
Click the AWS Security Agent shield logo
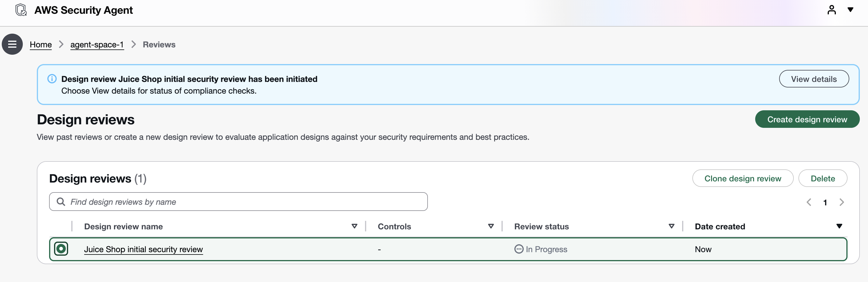21,10
